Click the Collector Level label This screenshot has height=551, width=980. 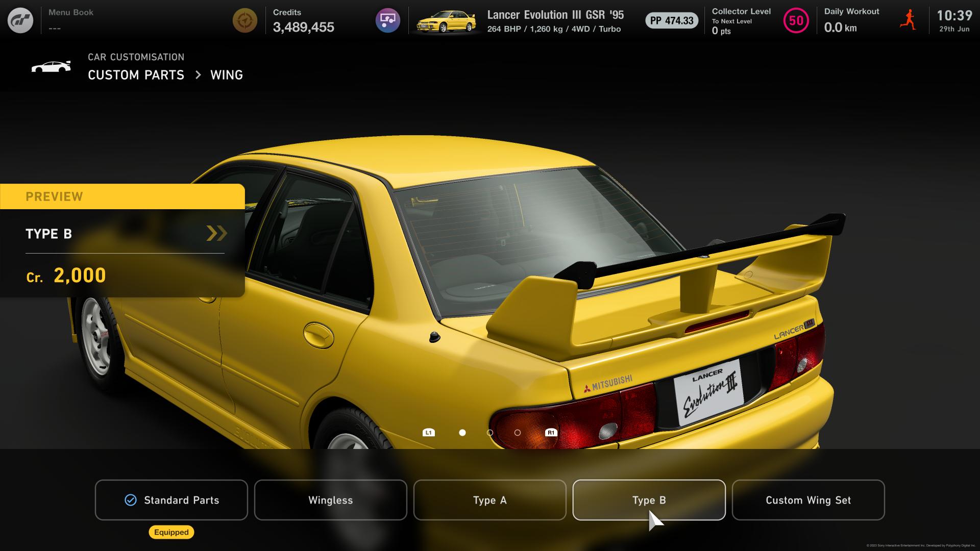741,11
